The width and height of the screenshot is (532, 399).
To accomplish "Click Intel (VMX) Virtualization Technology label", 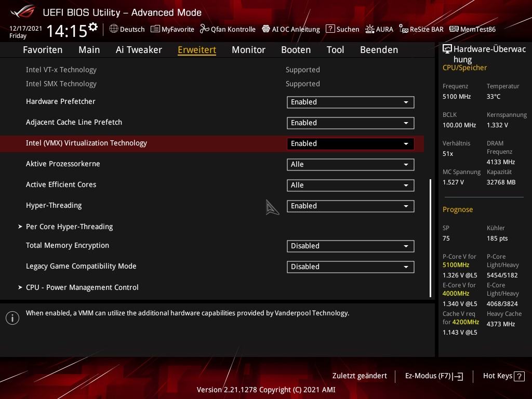I will tap(87, 143).
